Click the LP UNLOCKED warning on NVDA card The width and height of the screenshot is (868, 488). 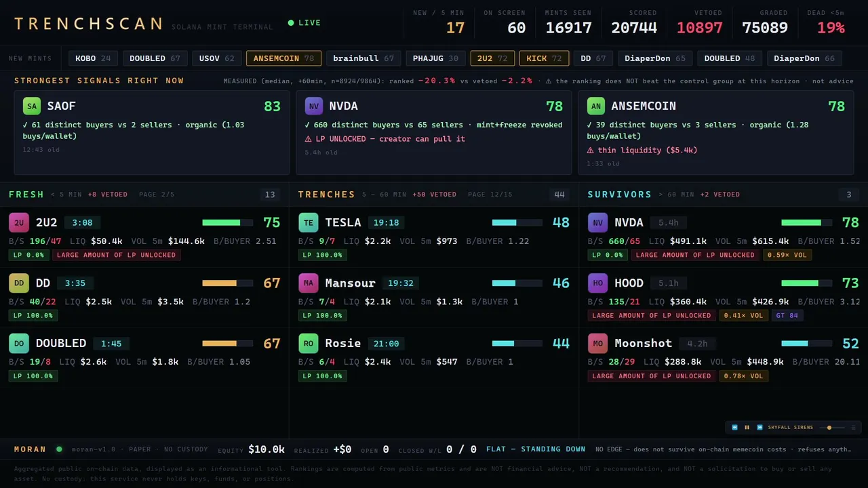coord(384,139)
